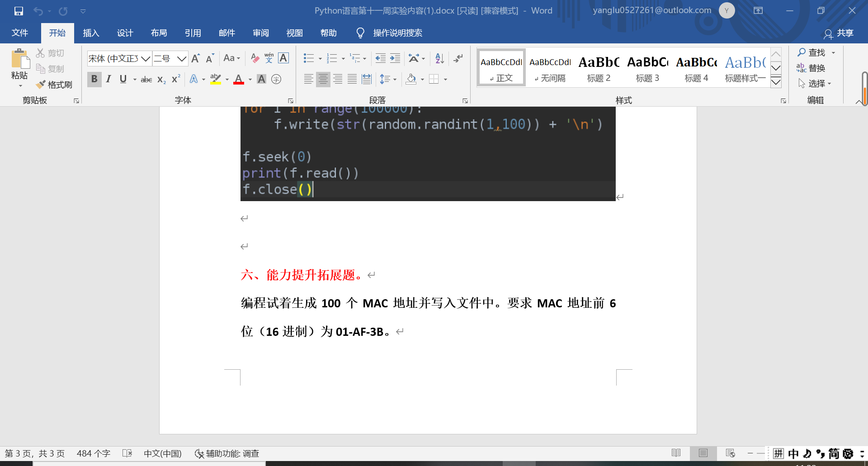Screen dimensions: 868x466
Task: Toggle Underline formatting
Action: pos(123,80)
